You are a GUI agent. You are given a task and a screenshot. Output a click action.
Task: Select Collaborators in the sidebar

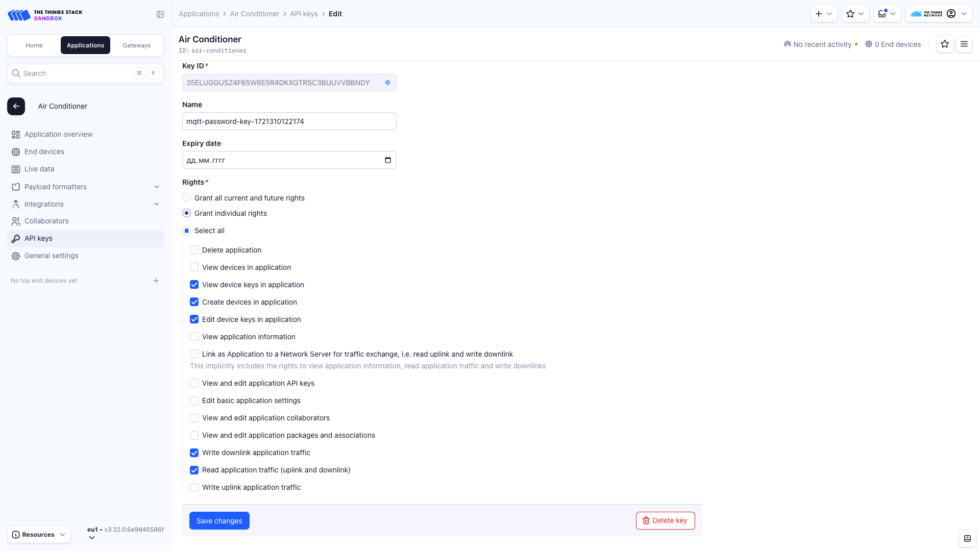pyautogui.click(x=46, y=221)
